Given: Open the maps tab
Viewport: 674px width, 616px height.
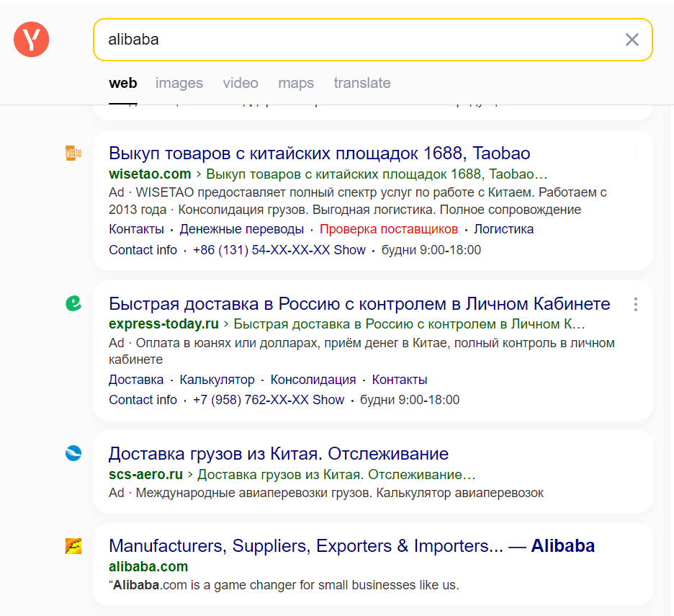Looking at the screenshot, I should click(296, 83).
